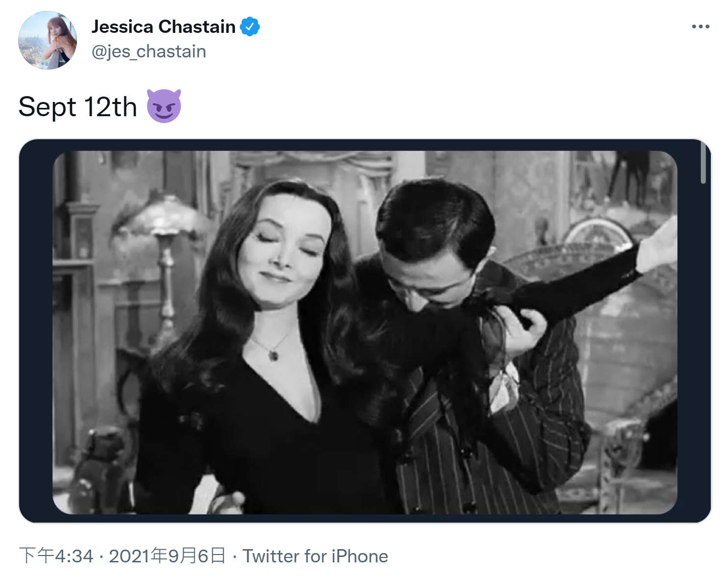Click the horse figurine atop the shelf
Image resolution: width=728 pixels, height=581 pixels.
point(632,177)
